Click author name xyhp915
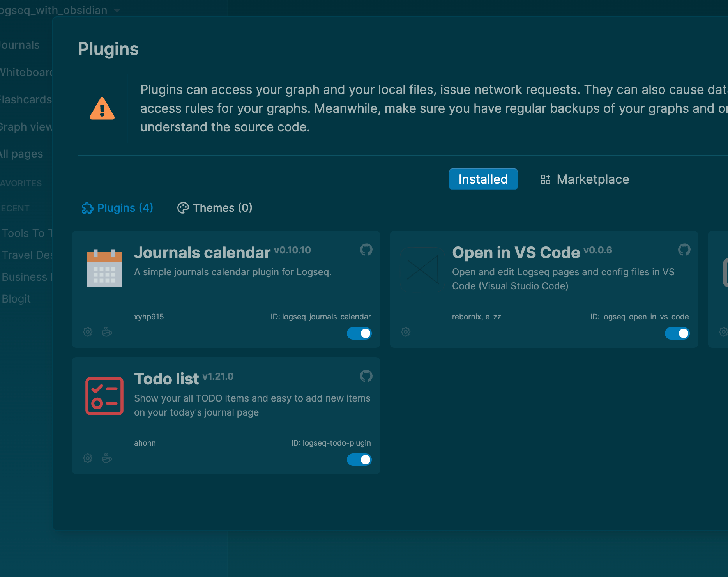The height and width of the screenshot is (577, 728). [149, 317]
